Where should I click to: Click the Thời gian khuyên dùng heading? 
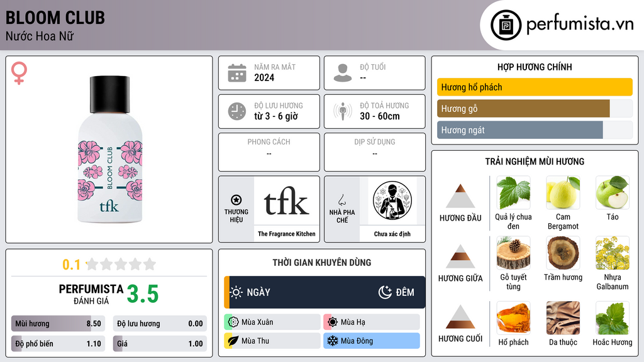(x=322, y=262)
